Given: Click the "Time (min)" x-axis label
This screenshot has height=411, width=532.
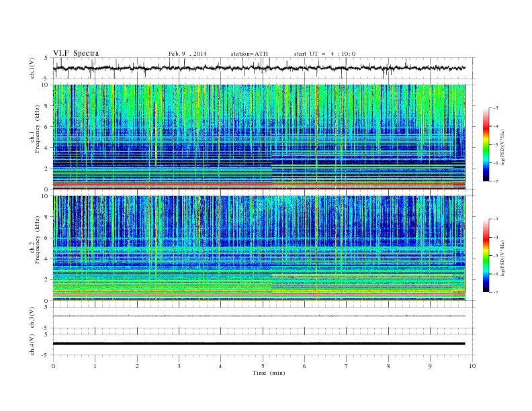Looking at the screenshot, I should tap(269, 373).
